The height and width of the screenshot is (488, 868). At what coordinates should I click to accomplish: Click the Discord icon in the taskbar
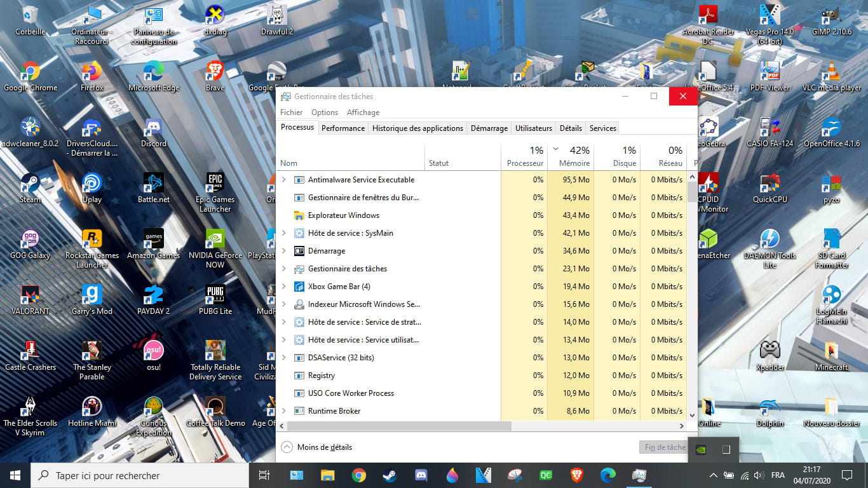tap(421, 475)
